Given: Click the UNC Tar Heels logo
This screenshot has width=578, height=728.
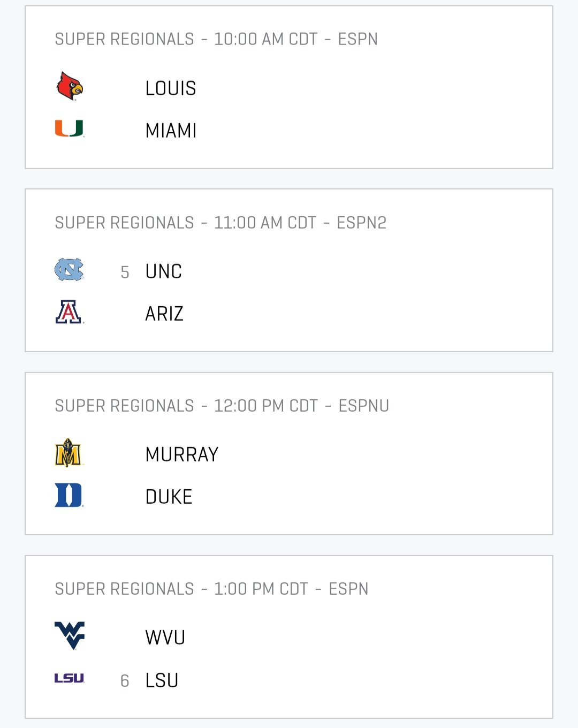Looking at the screenshot, I should click(70, 270).
